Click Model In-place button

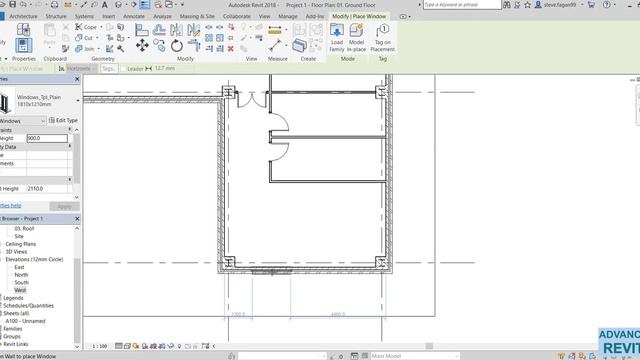[x=356, y=38]
